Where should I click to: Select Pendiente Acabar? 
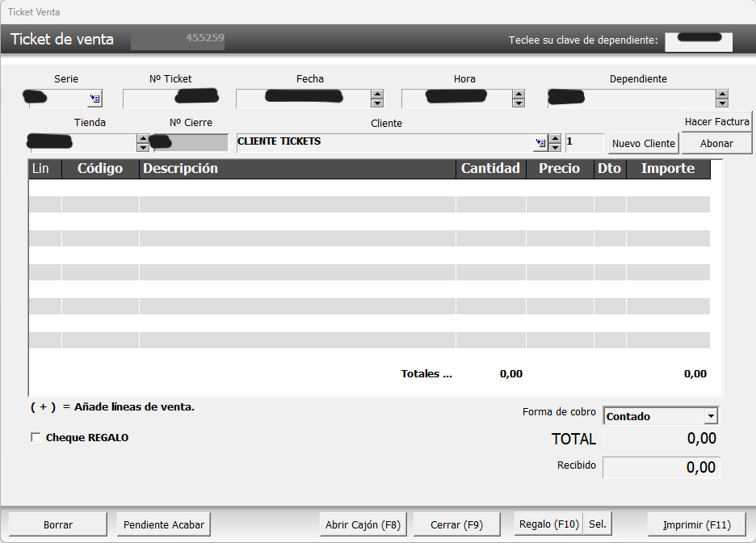pos(163,524)
